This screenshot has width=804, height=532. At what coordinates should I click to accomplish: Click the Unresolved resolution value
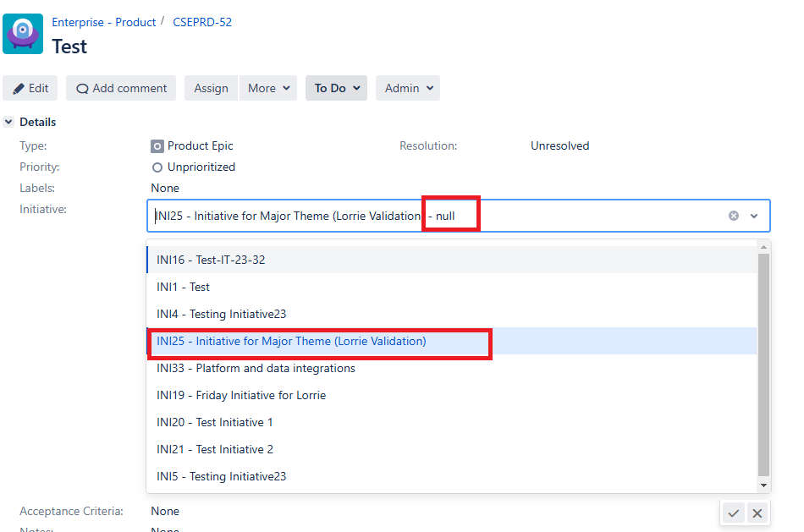[560, 146]
